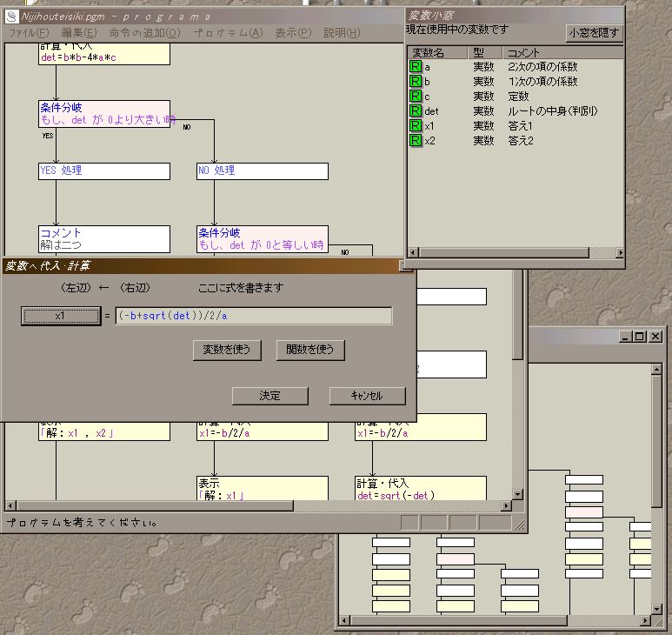
Task: Select the YES 処理 block
Action: [104, 171]
